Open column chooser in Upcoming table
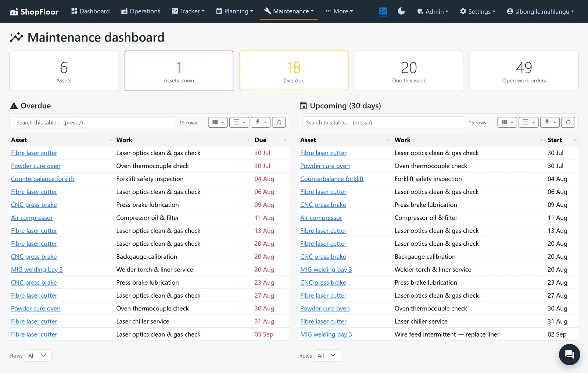This screenshot has width=588, height=373. [x=507, y=122]
